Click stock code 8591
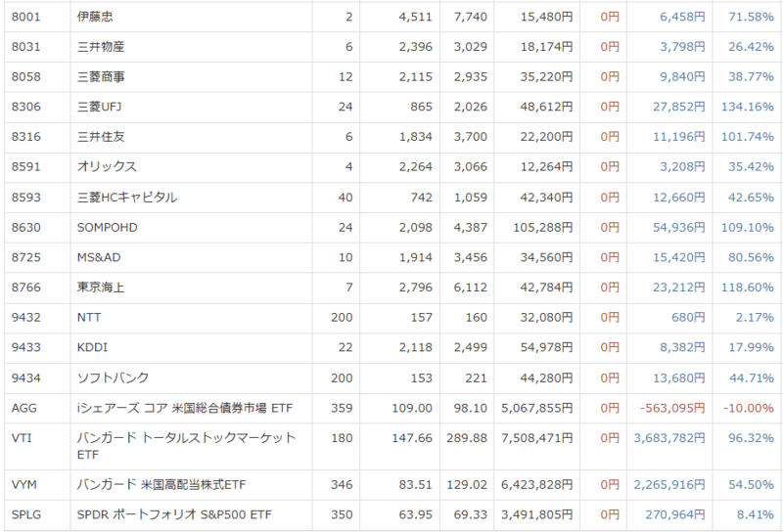 coord(26,166)
